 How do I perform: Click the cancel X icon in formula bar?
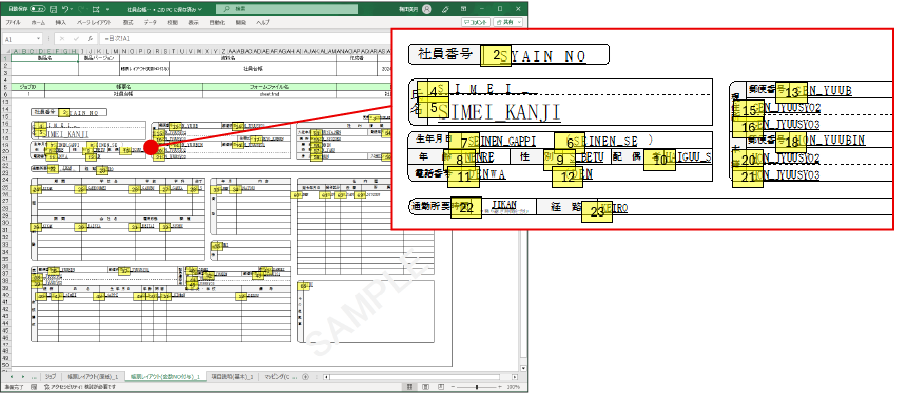(62, 39)
